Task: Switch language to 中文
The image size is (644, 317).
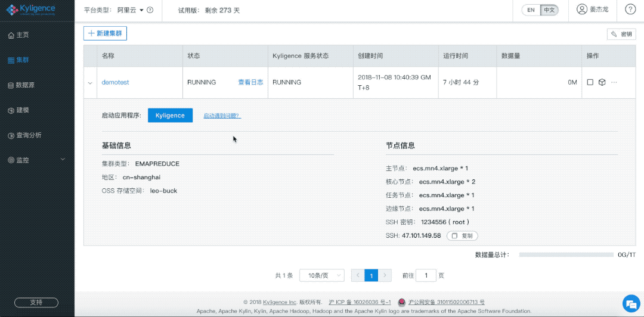Action: (x=549, y=10)
